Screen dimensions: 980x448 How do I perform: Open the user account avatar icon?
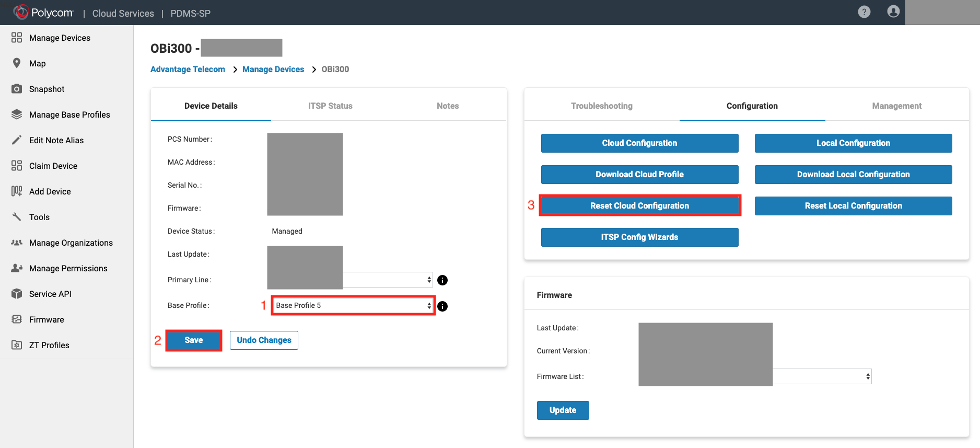pyautogui.click(x=893, y=12)
